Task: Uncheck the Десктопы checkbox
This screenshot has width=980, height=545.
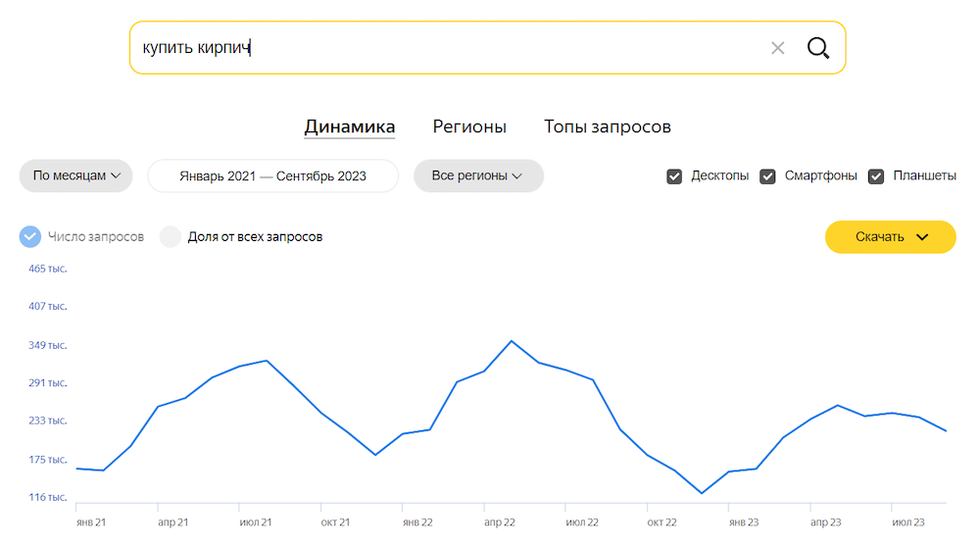Action: 674,176
